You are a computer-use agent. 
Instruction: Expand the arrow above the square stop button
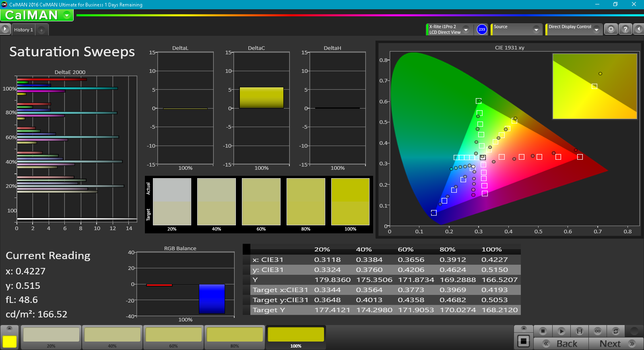523,328
